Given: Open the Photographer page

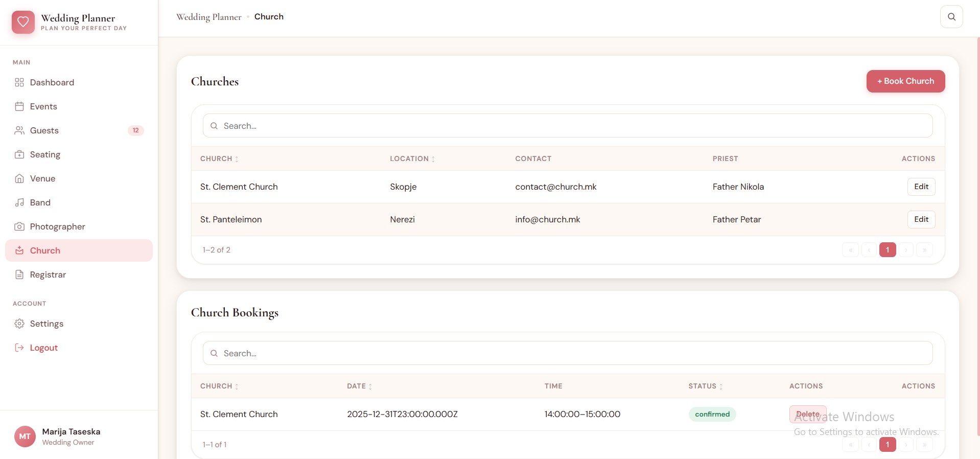Looking at the screenshot, I should (57, 226).
